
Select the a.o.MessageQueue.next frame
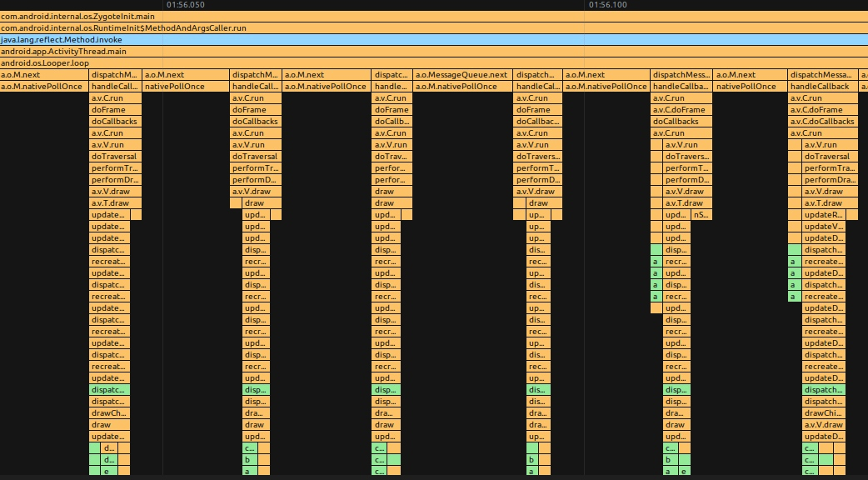[463, 75]
